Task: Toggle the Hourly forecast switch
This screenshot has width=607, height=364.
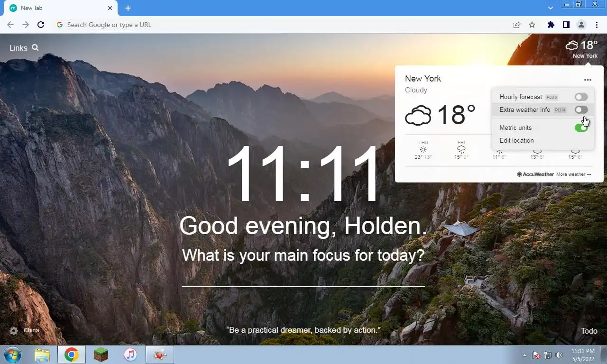Action: [x=581, y=97]
